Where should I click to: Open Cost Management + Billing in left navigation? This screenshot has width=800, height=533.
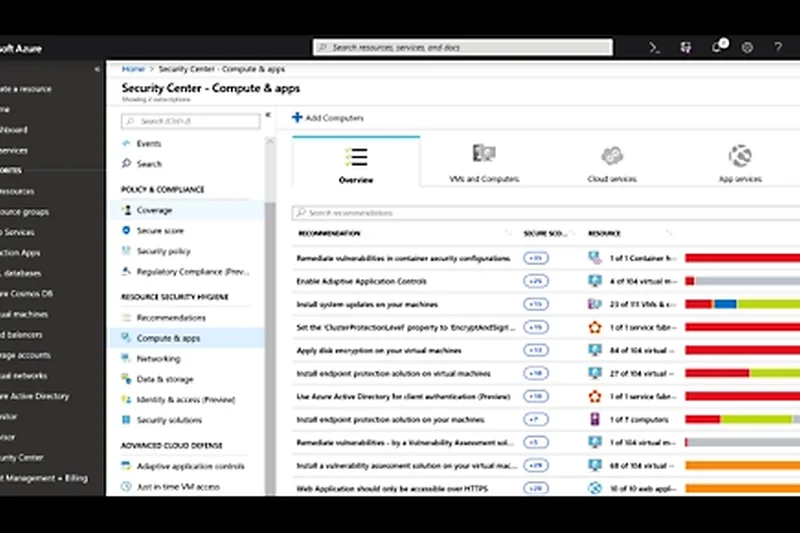click(x=44, y=478)
